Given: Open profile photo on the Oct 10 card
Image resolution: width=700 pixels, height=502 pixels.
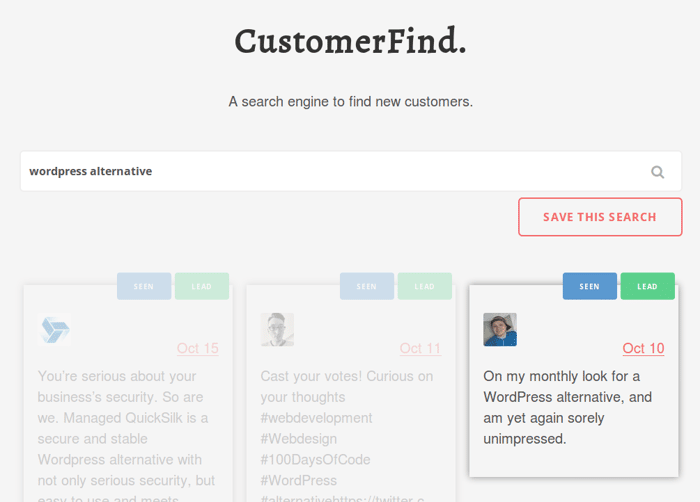Looking at the screenshot, I should [500, 330].
